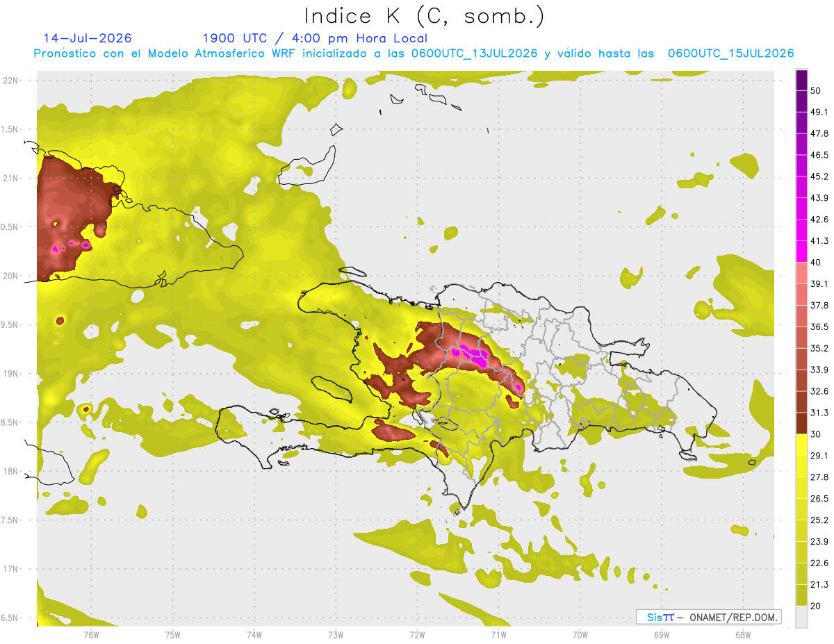Click the "74W" longitude axis label
Viewport: 834px width, 644px height.
point(254,634)
